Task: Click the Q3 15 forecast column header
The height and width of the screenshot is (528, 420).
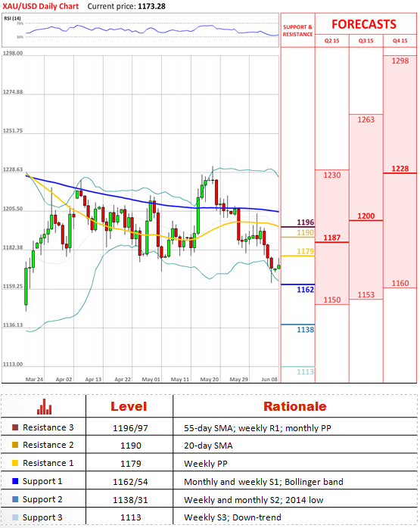Action: [x=366, y=41]
